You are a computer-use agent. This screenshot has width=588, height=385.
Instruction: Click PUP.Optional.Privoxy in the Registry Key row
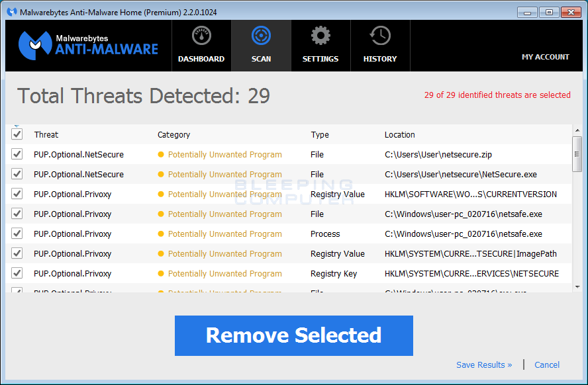point(72,274)
